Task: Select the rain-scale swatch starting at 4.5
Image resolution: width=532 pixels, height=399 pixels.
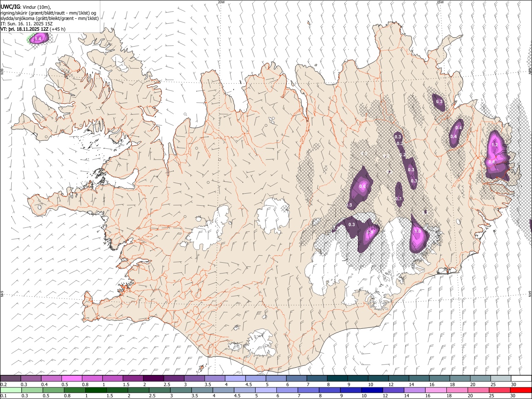Action: (244, 390)
